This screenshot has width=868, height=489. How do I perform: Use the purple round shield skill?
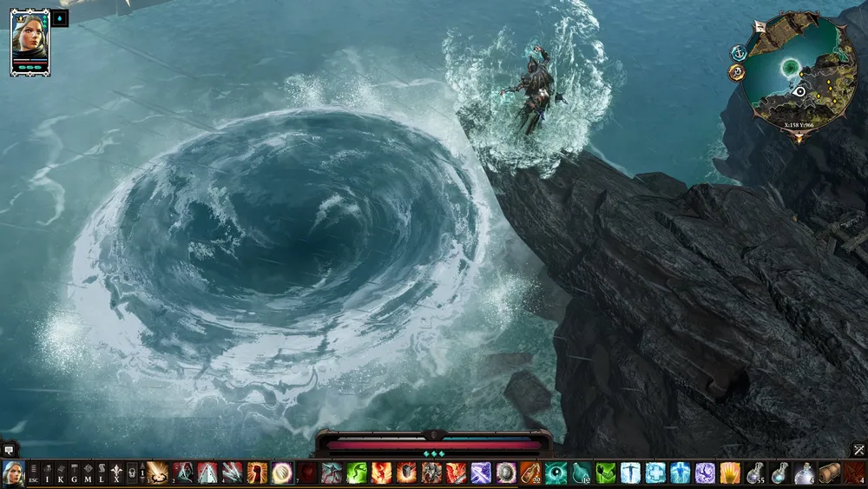click(507, 473)
